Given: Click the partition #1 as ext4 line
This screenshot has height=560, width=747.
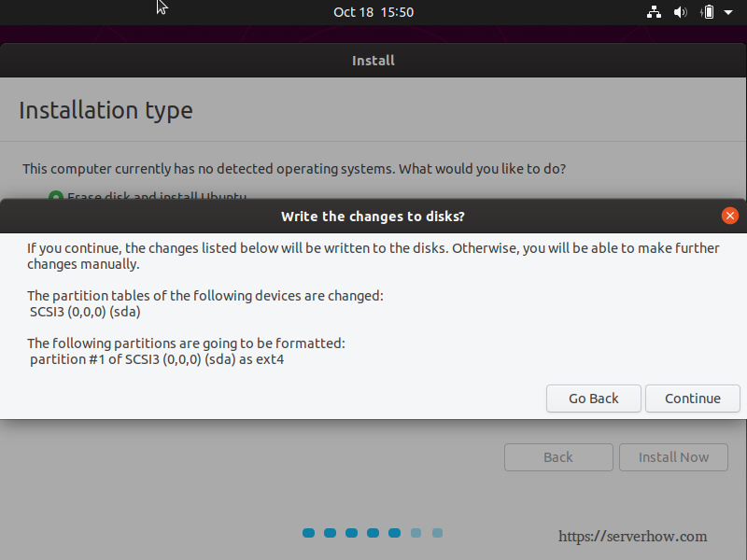Looking at the screenshot, I should (157, 359).
